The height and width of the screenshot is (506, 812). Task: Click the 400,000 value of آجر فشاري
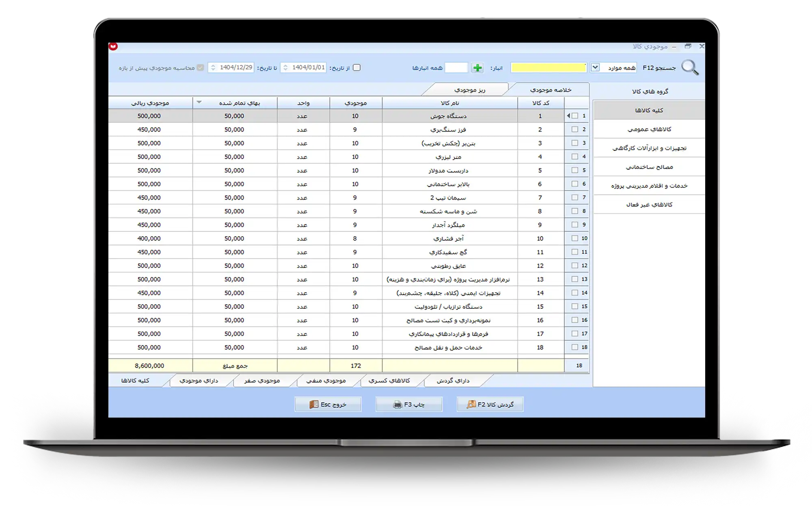[149, 238]
